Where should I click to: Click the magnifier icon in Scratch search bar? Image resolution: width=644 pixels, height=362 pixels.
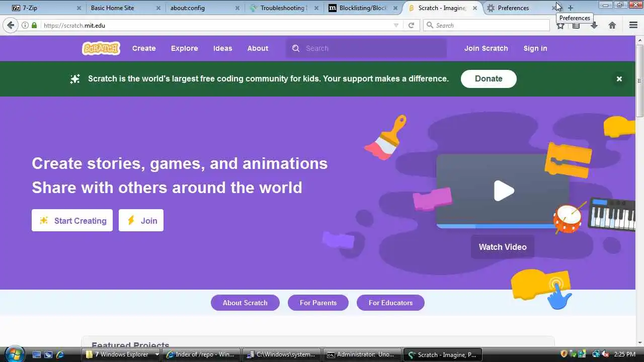pyautogui.click(x=296, y=48)
